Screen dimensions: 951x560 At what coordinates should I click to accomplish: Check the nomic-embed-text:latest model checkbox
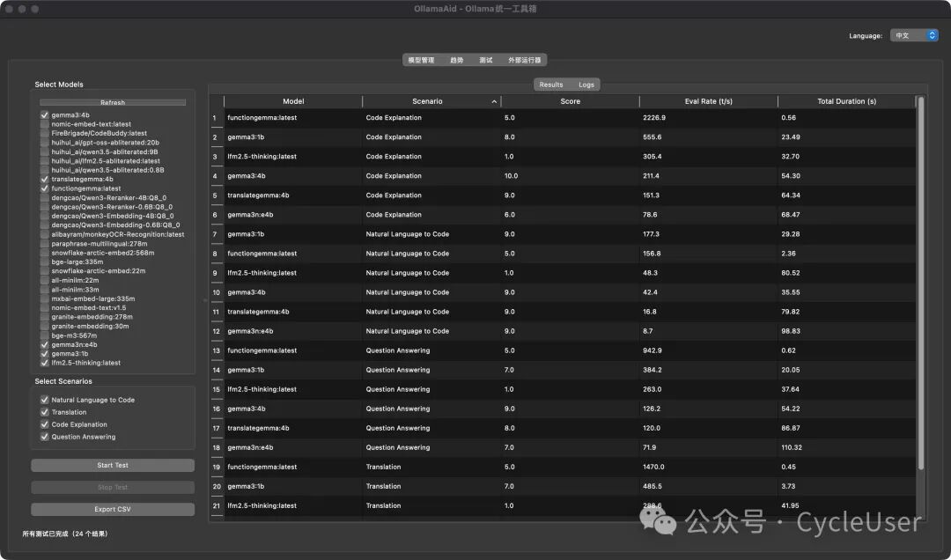point(44,124)
